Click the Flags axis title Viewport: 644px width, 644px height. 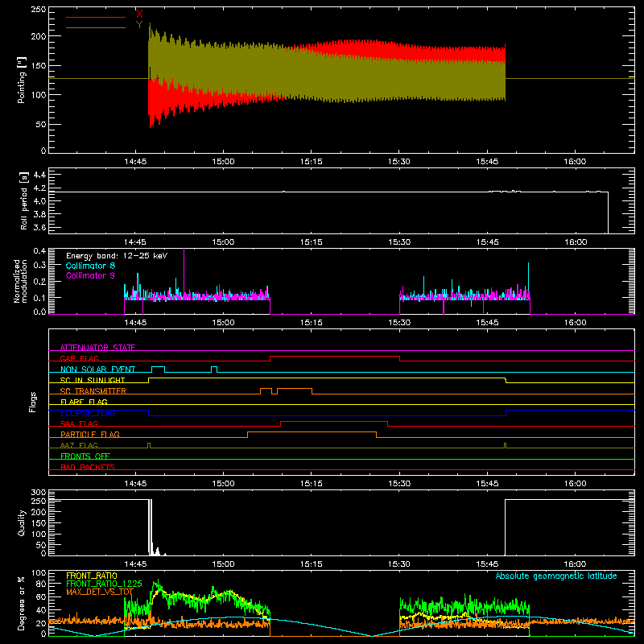pyautogui.click(x=32, y=402)
